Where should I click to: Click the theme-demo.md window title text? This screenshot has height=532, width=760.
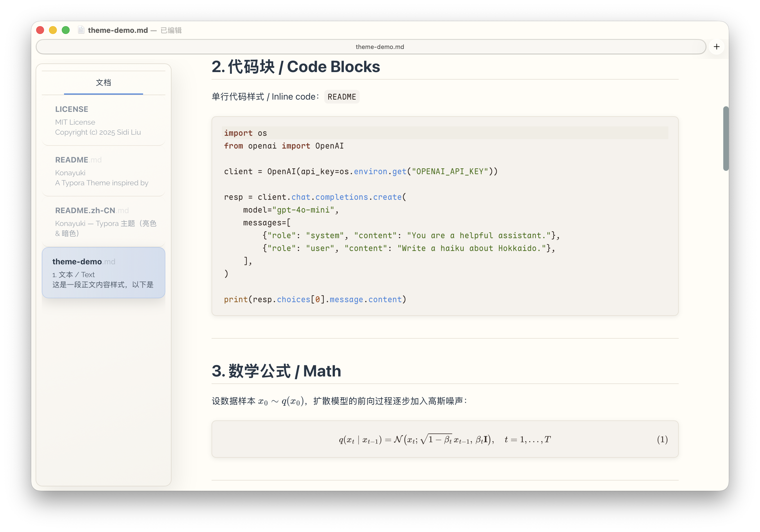tap(118, 30)
